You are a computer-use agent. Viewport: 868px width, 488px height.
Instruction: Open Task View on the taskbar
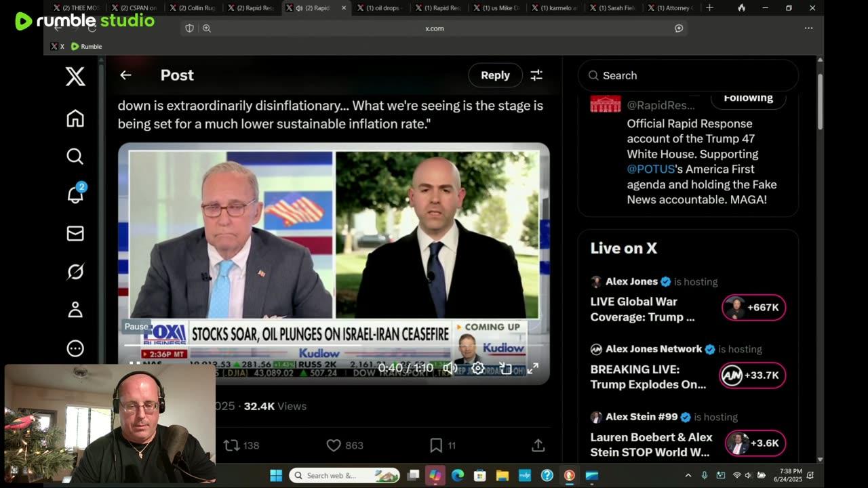413,475
